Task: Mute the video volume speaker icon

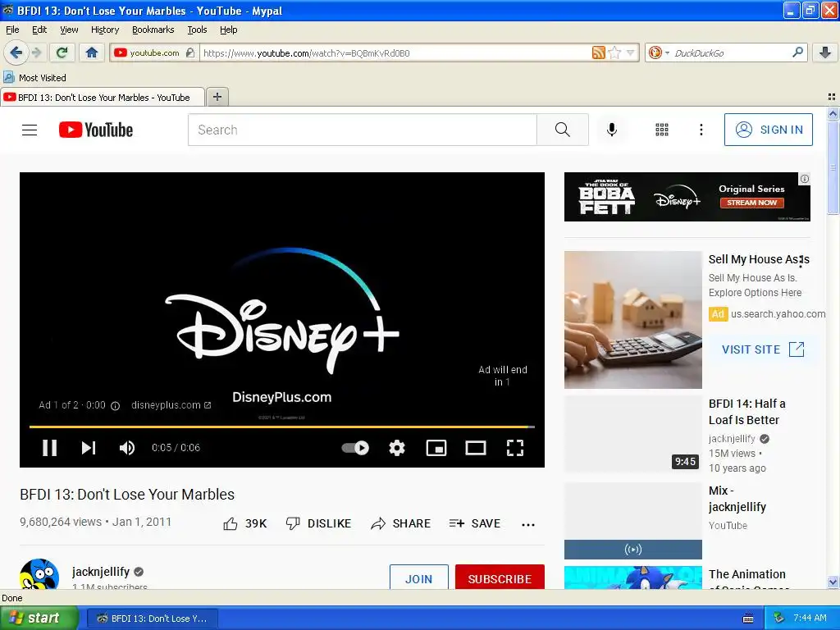Action: pos(127,448)
